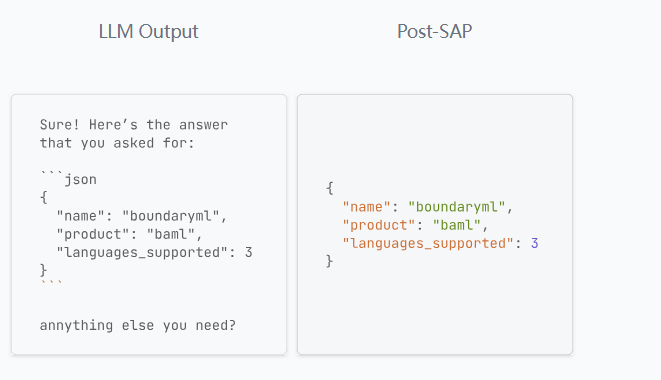Image resolution: width=661 pixels, height=380 pixels.
Task: Click the opening brace in Post-SAP panel
Action: (x=330, y=188)
